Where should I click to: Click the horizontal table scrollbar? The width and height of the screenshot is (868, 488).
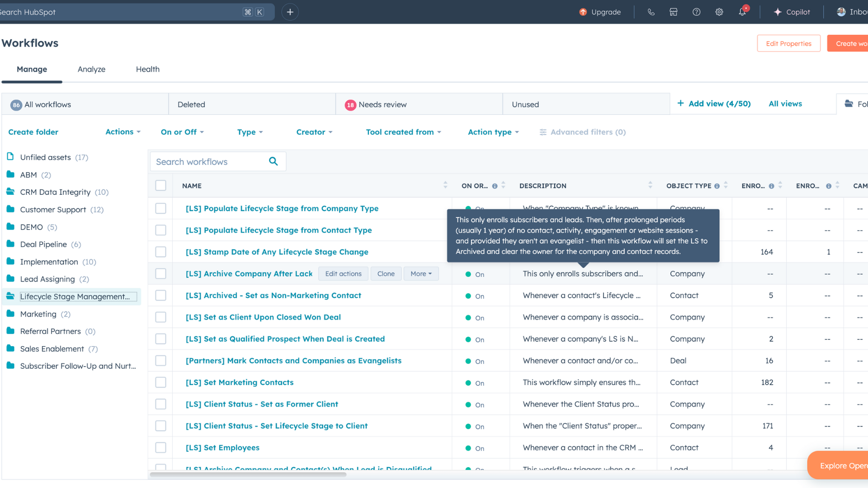point(249,474)
